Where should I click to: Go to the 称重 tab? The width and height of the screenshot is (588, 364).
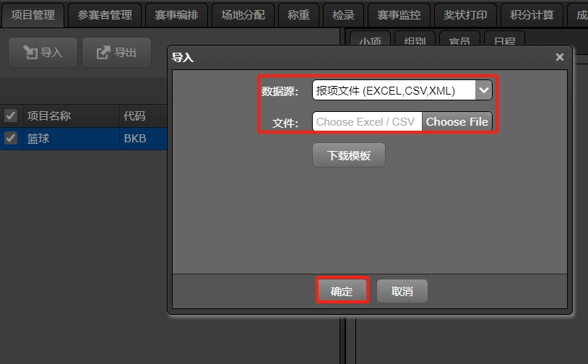pos(298,15)
